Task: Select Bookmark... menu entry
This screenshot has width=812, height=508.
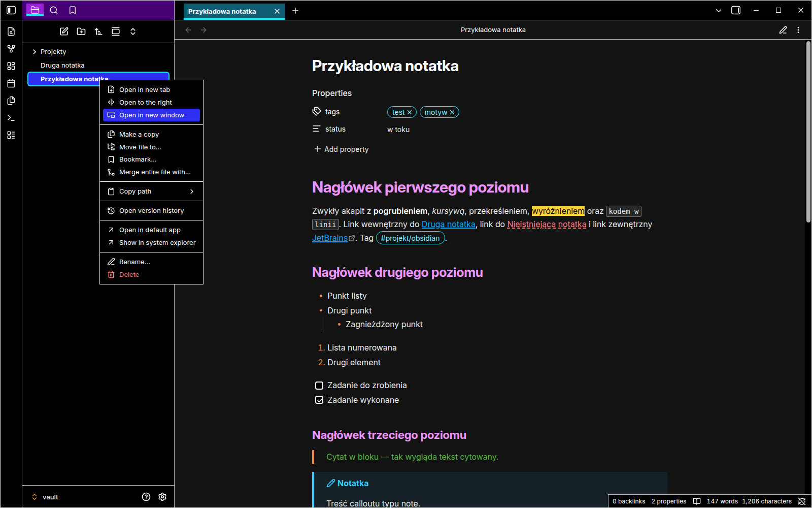Action: 151,160
